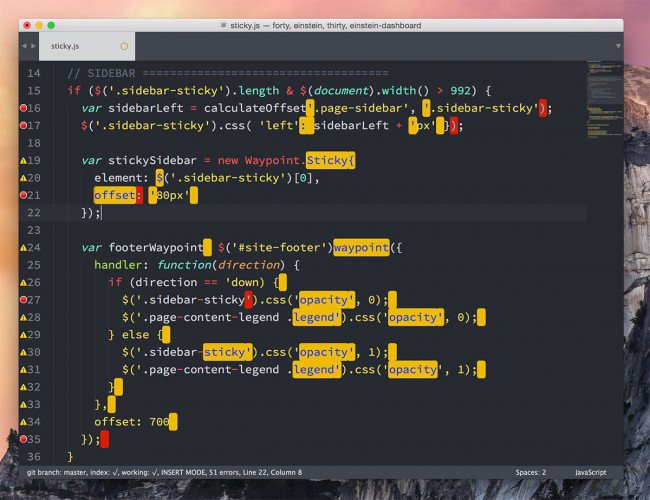Image resolution: width=650 pixels, height=500 pixels.
Task: Click line number 23 in the gutter
Action: tap(34, 230)
